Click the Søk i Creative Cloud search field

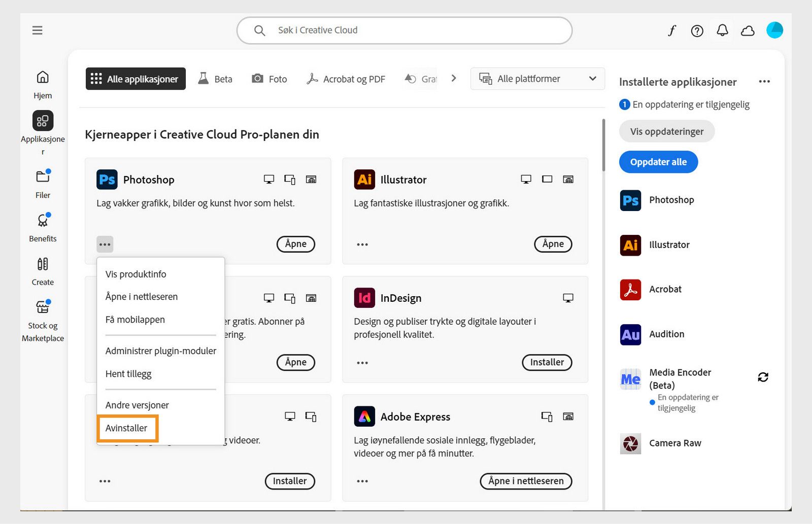[403, 30]
